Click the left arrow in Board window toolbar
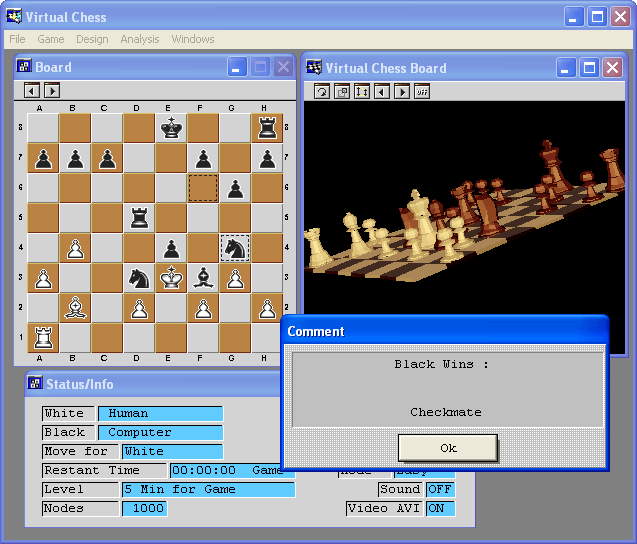Image resolution: width=637 pixels, height=544 pixels. click(x=32, y=90)
